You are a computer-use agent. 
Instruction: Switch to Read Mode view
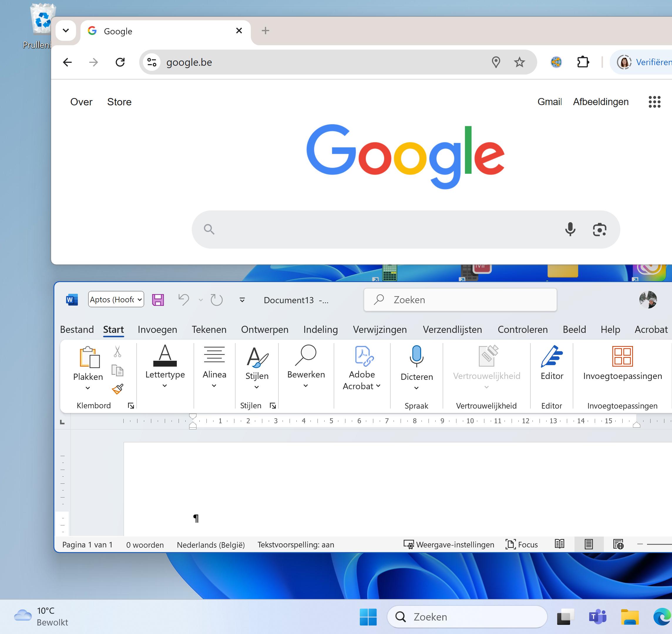[560, 544]
